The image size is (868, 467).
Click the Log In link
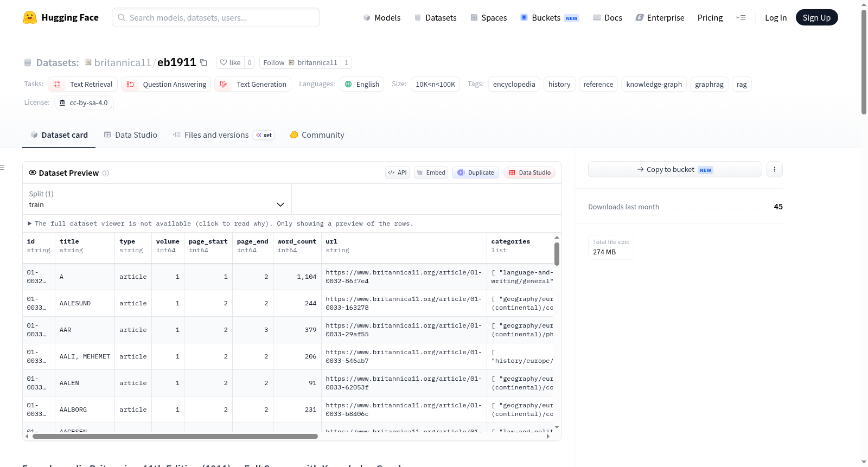coord(776,17)
